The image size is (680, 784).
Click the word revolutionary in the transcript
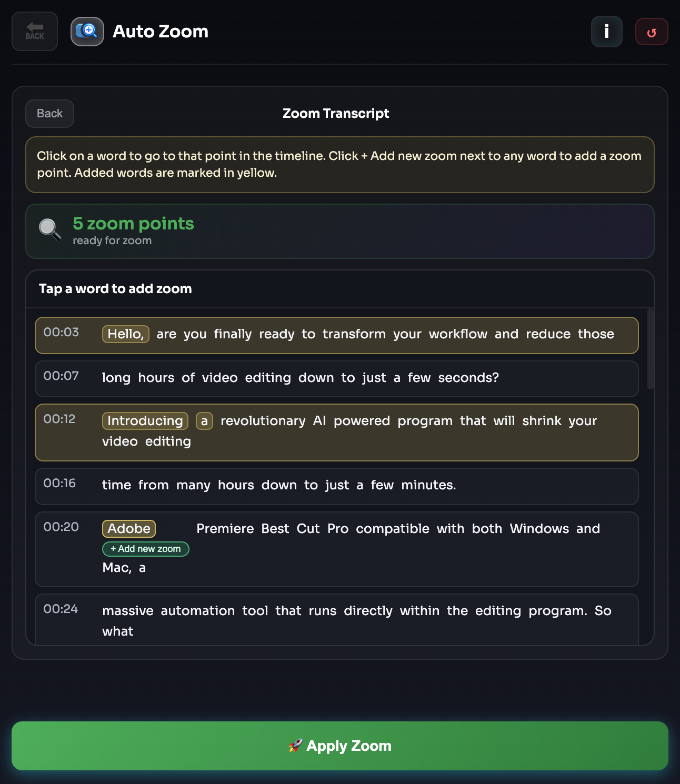[263, 421]
